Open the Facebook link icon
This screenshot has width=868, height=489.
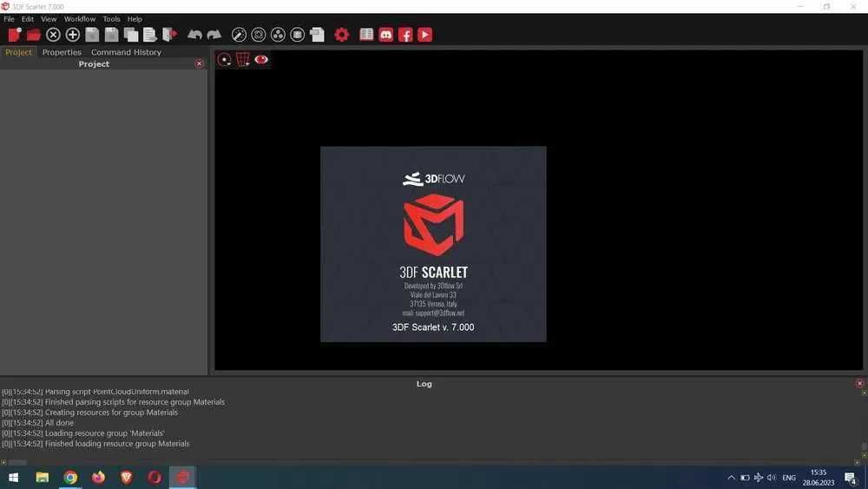pyautogui.click(x=405, y=35)
